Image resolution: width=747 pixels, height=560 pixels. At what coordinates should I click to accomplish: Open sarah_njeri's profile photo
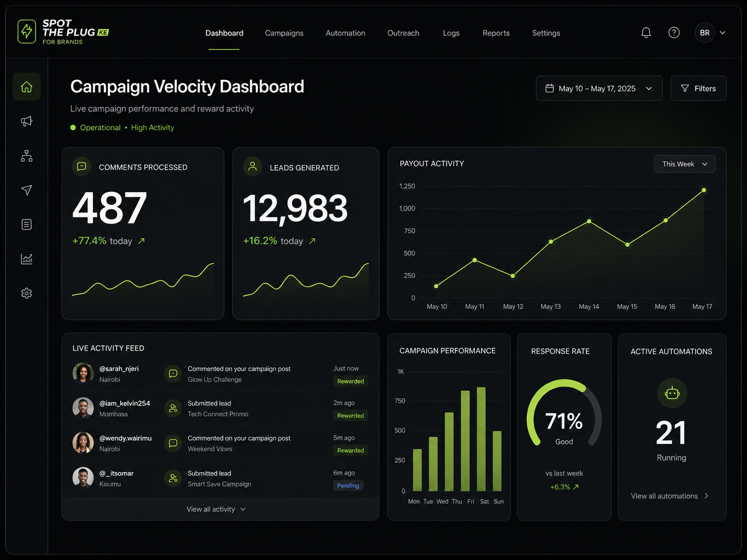[x=83, y=373]
